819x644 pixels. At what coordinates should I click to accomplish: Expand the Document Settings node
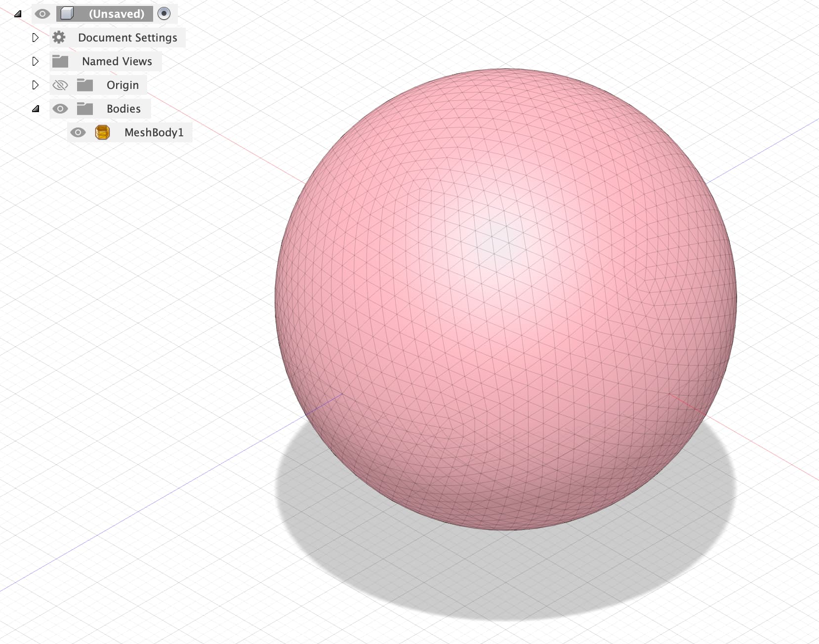click(x=35, y=38)
